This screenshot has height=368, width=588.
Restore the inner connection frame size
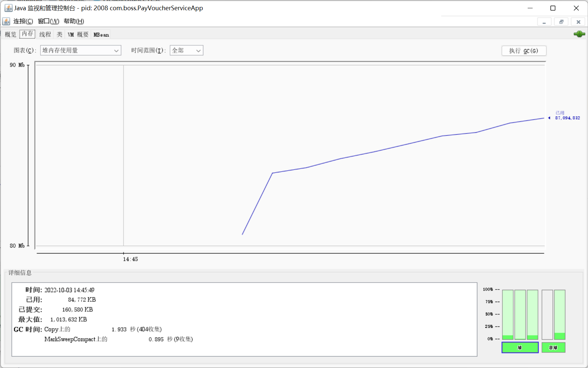pyautogui.click(x=561, y=22)
